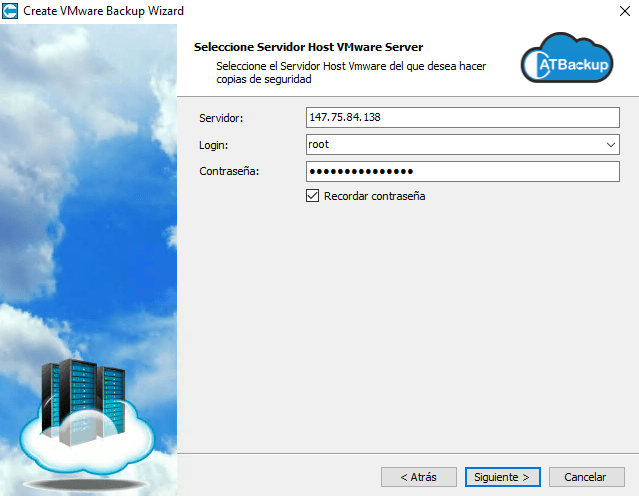Click the Contraseña password field
Image resolution: width=639 pixels, height=496 pixels.
[x=463, y=171]
